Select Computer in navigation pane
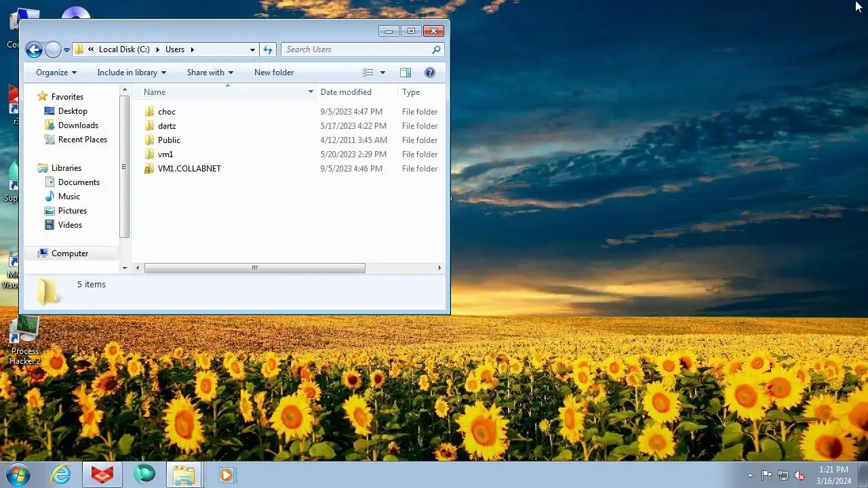 coord(70,253)
